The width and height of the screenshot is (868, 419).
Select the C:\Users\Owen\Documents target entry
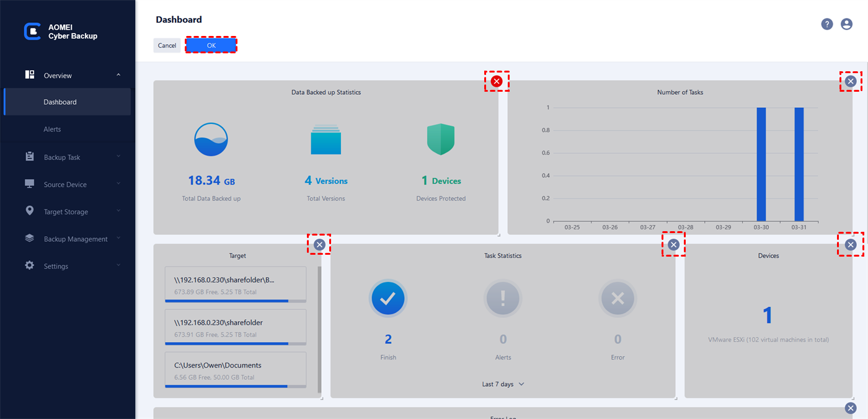[236, 370]
